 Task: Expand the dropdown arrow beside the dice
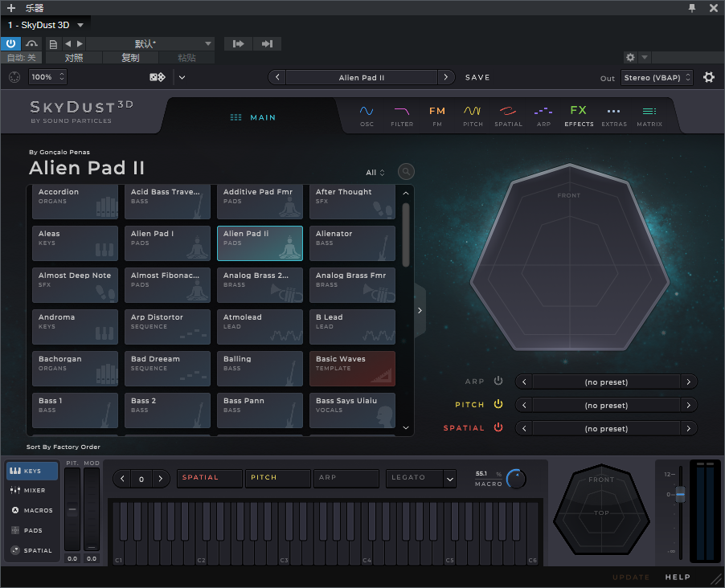(x=182, y=77)
